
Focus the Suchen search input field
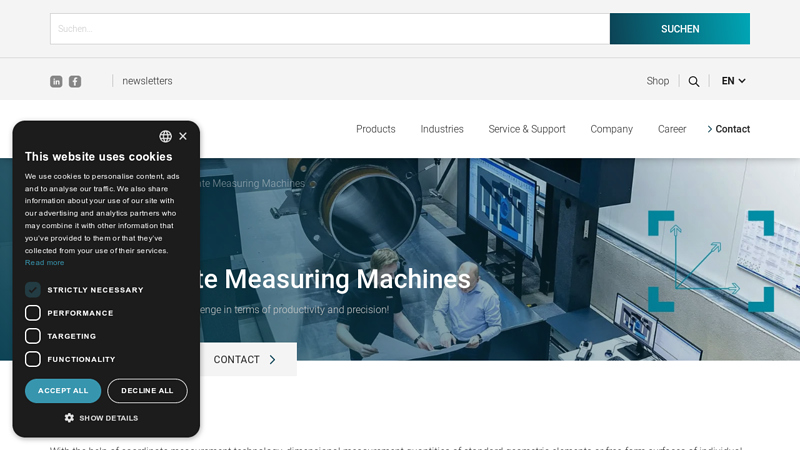pos(330,29)
